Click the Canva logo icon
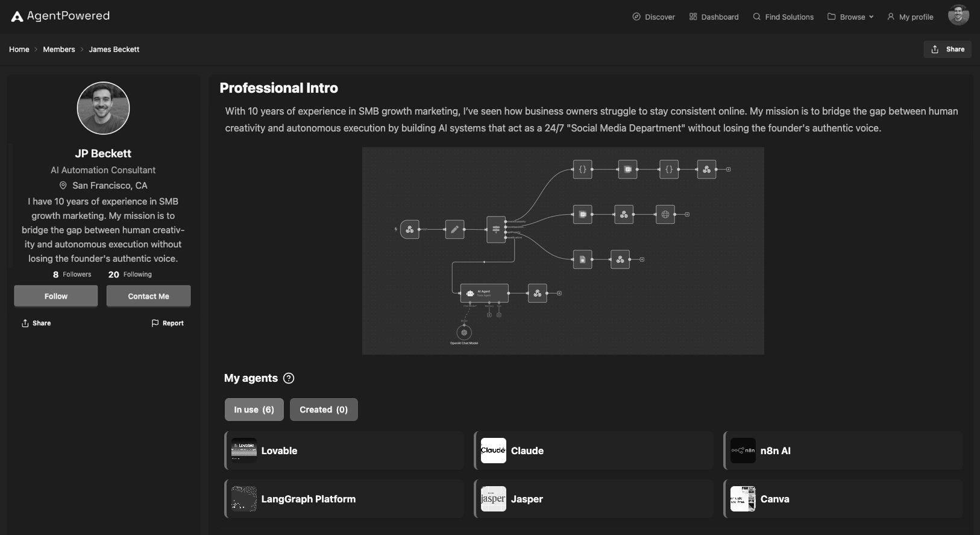This screenshot has width=980, height=535. pyautogui.click(x=743, y=499)
